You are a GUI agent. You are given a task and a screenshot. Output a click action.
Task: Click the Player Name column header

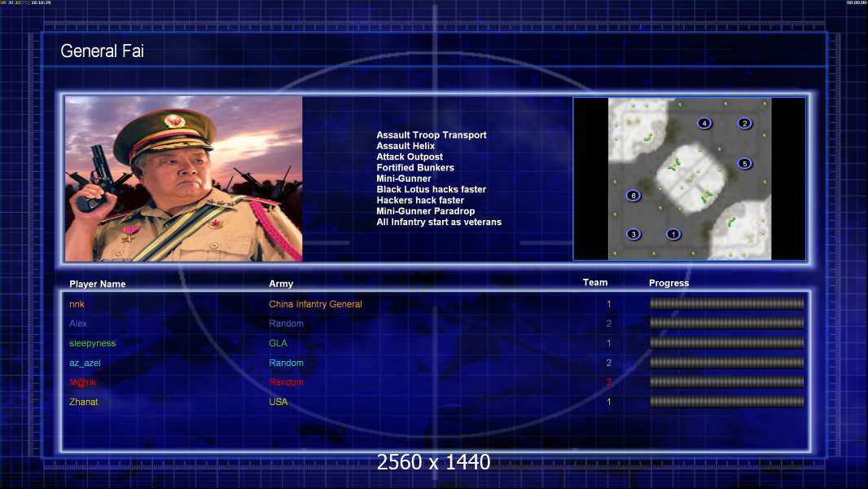[x=98, y=284]
